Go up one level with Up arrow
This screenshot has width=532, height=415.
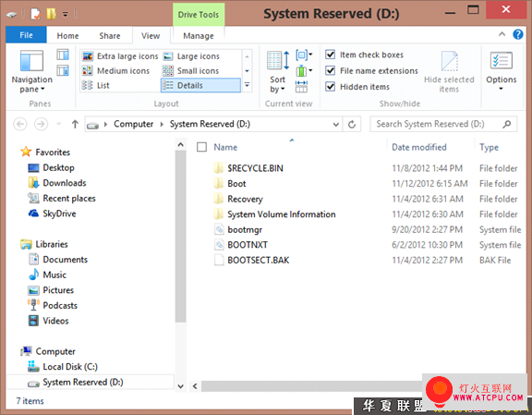coord(75,124)
